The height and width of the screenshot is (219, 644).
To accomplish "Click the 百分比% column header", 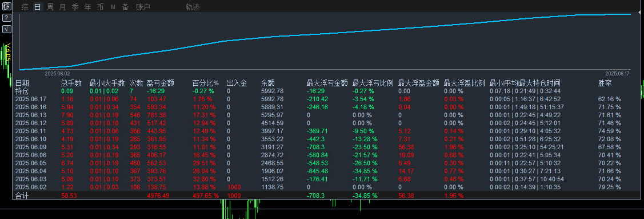I will (206, 83).
